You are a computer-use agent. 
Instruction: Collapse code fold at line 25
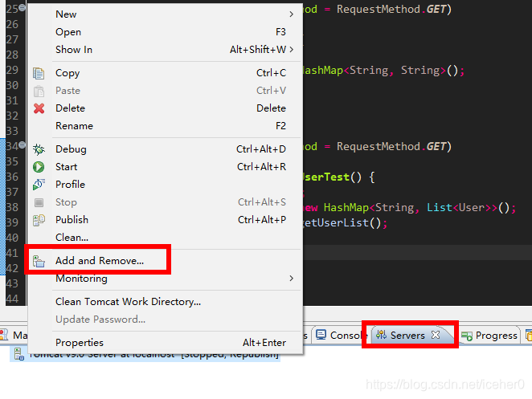click(22, 7)
